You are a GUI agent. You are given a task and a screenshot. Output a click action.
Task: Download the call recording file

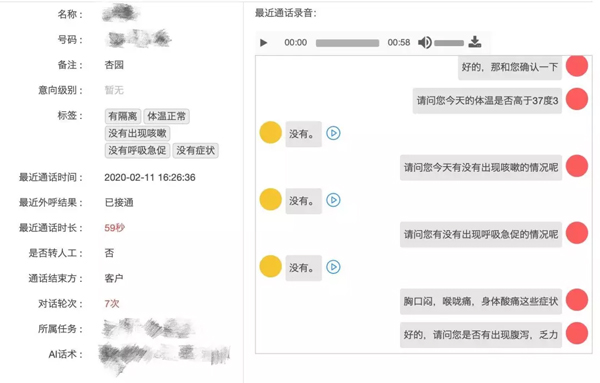pos(475,42)
